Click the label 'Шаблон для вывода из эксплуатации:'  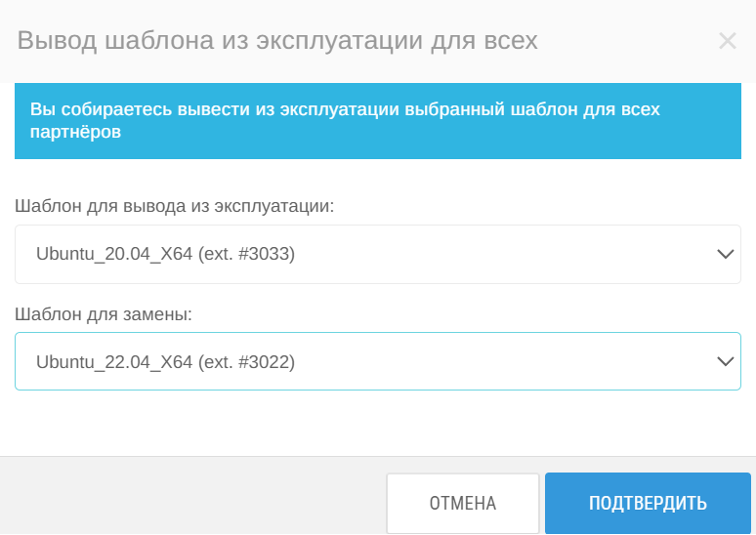coord(174,206)
